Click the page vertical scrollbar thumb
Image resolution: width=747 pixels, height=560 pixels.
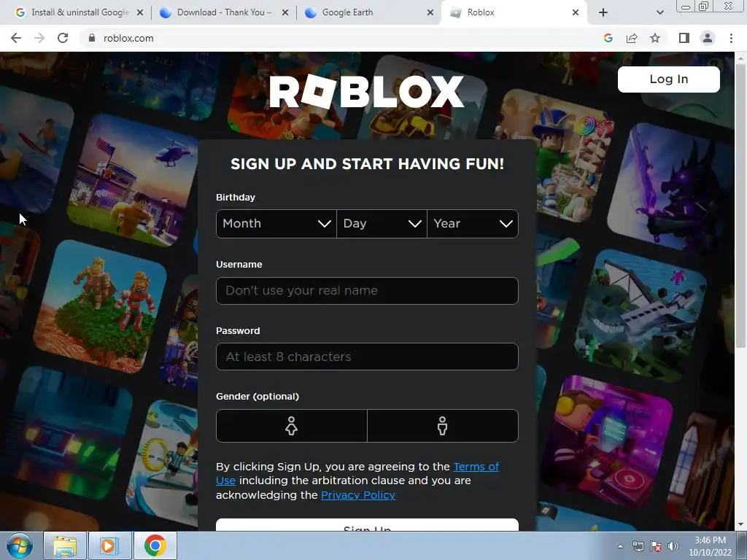click(x=741, y=205)
